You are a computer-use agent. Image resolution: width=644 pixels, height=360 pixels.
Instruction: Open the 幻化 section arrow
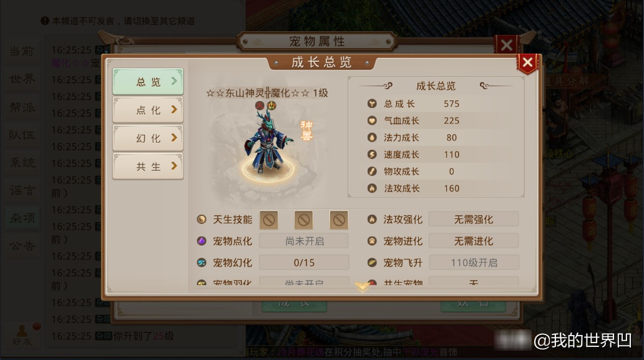click(174, 138)
